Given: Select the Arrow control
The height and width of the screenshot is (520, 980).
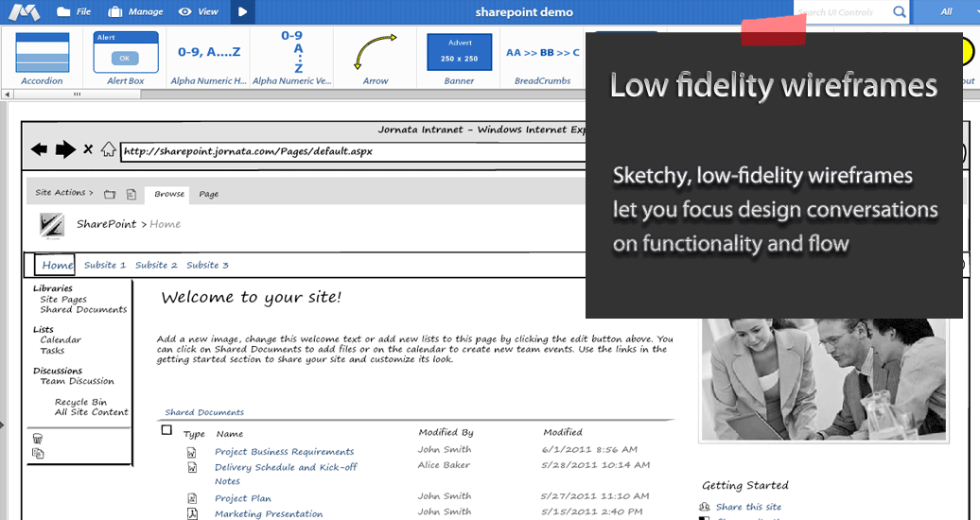Looking at the screenshot, I should point(375,58).
